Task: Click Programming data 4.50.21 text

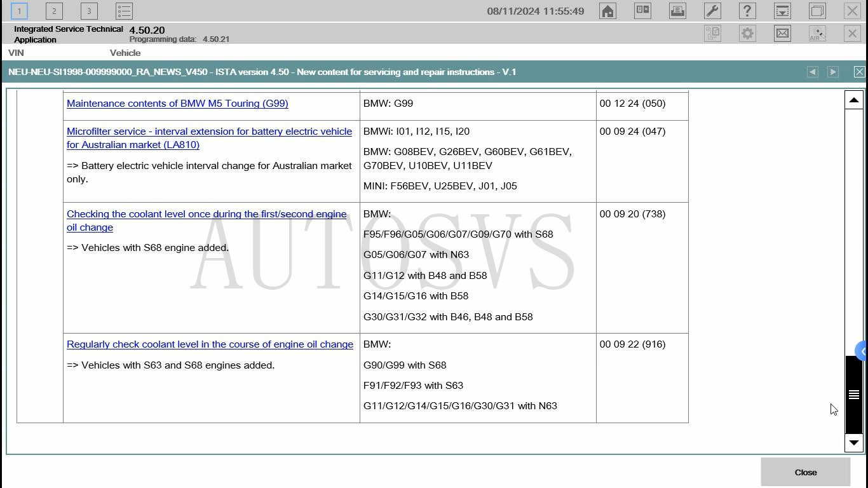Action: [179, 39]
